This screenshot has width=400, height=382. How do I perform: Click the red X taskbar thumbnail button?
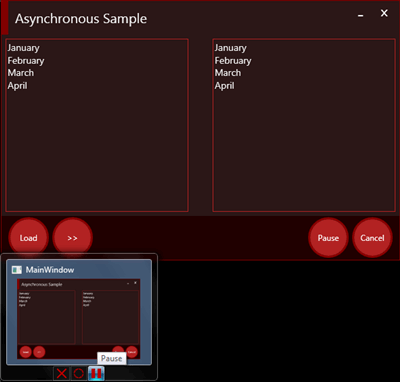[62, 373]
